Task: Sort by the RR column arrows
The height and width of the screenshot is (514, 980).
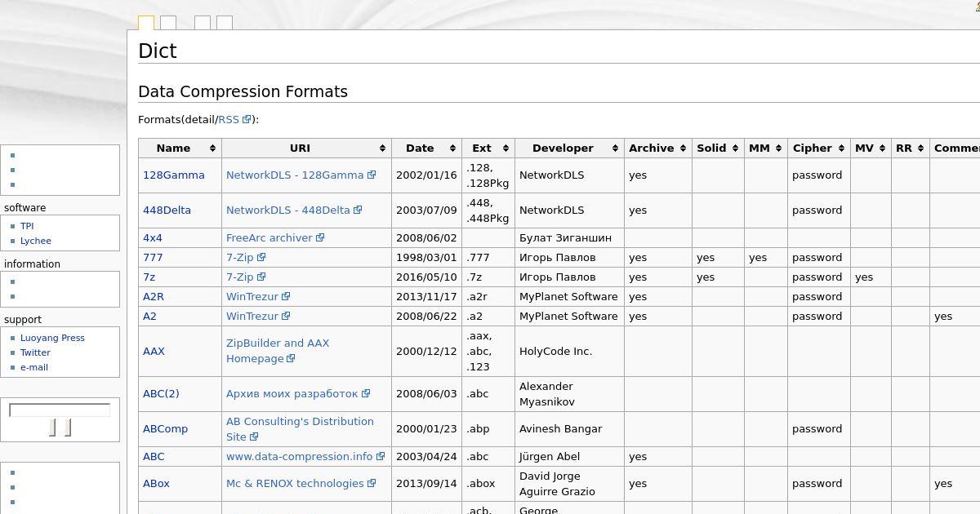Action: (x=920, y=148)
